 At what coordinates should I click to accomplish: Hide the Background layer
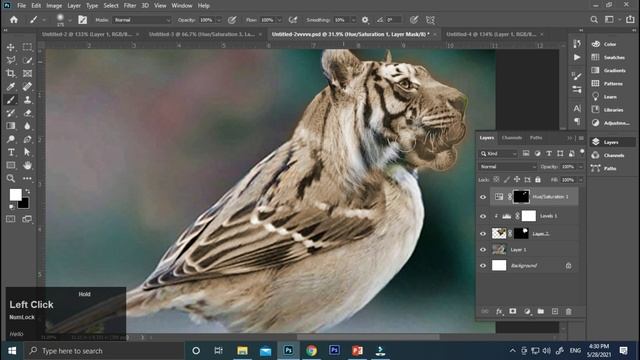pos(483,266)
